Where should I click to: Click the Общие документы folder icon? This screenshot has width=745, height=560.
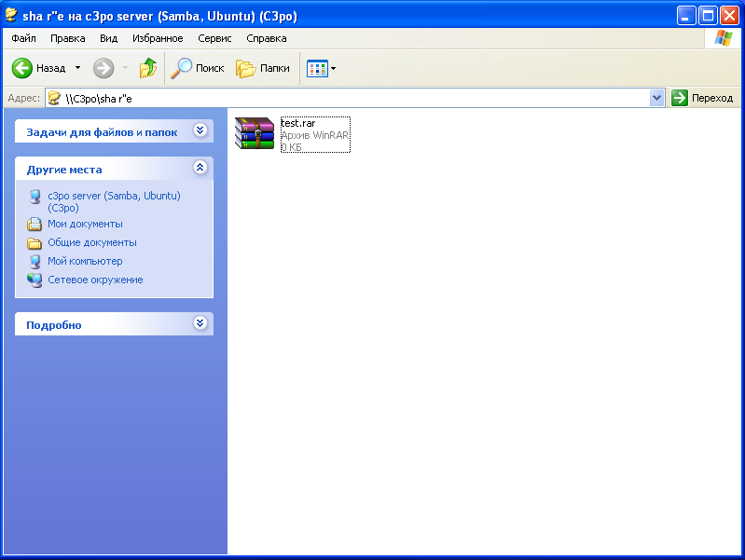click(x=34, y=242)
